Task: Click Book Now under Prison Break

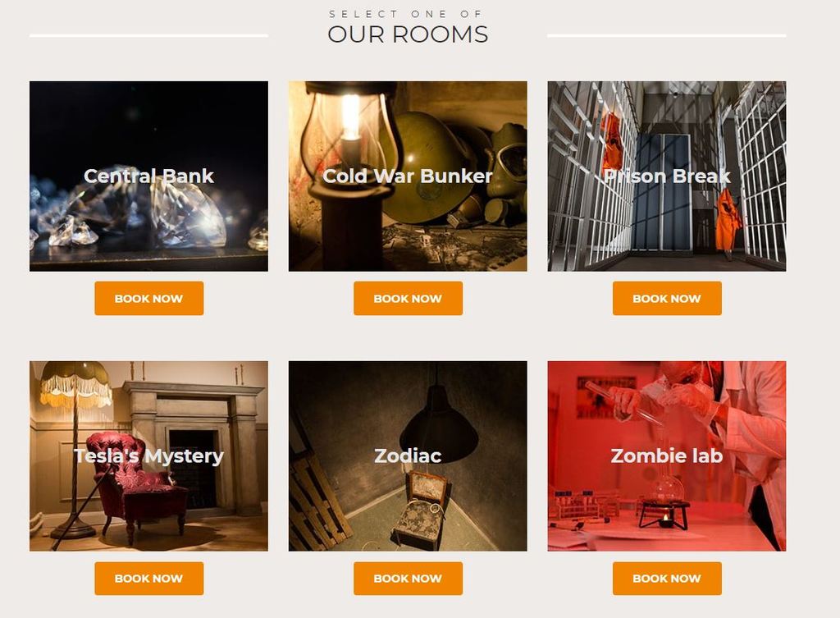Action: coord(667,298)
